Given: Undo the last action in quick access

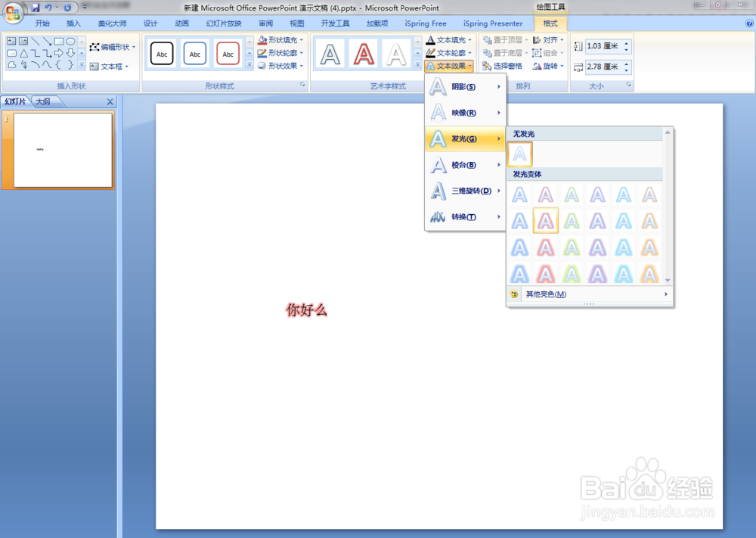Looking at the screenshot, I should (48, 8).
